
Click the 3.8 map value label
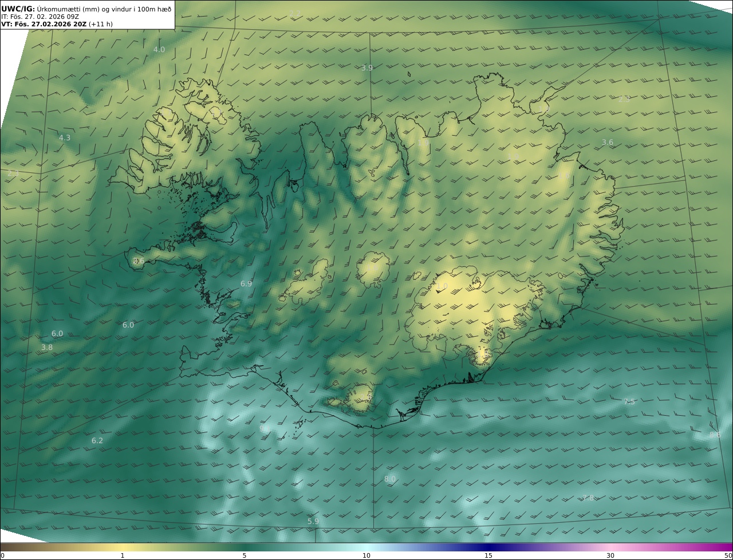click(x=47, y=348)
